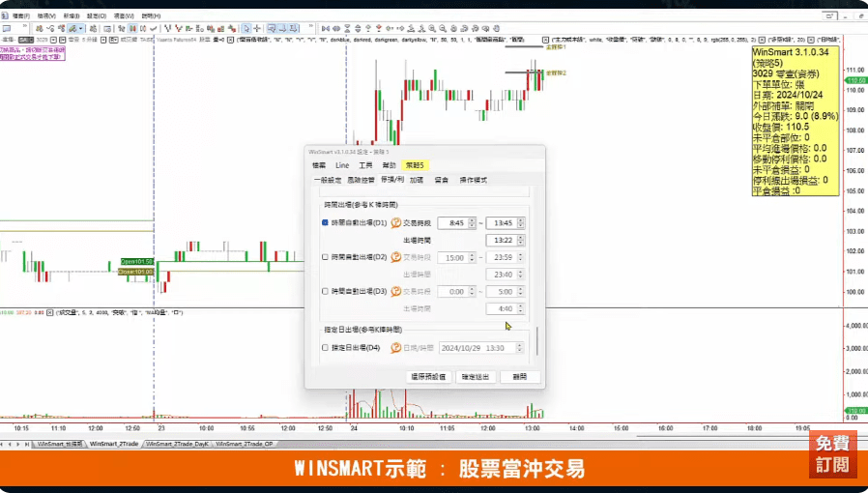868x493 pixels.
Task: Click the 13:45 trading period end field
Action: tap(506, 223)
